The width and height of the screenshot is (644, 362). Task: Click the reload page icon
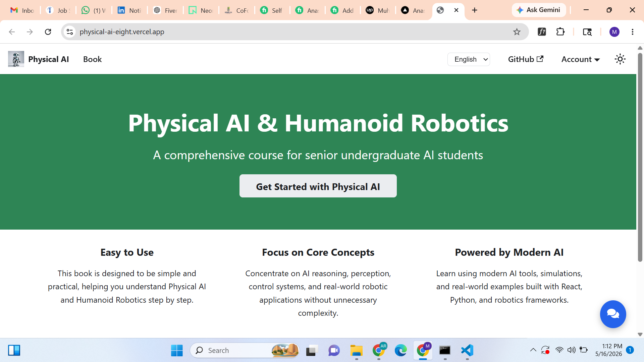[x=48, y=32]
